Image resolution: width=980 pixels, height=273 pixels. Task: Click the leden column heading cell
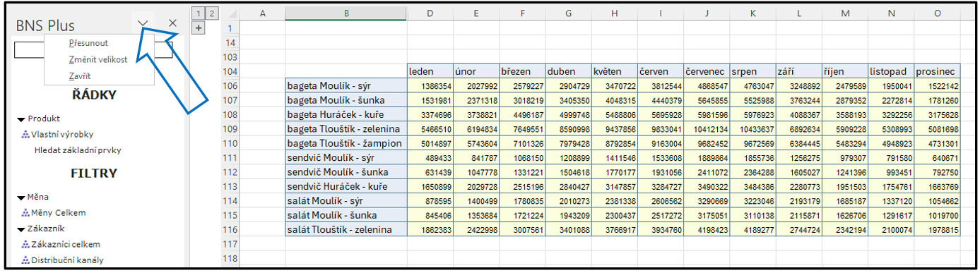tap(430, 72)
